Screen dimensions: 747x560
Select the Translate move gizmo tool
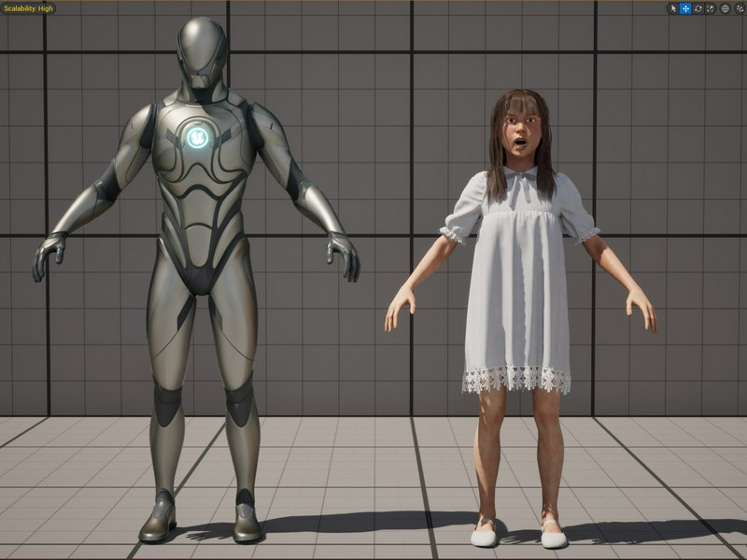click(x=685, y=8)
